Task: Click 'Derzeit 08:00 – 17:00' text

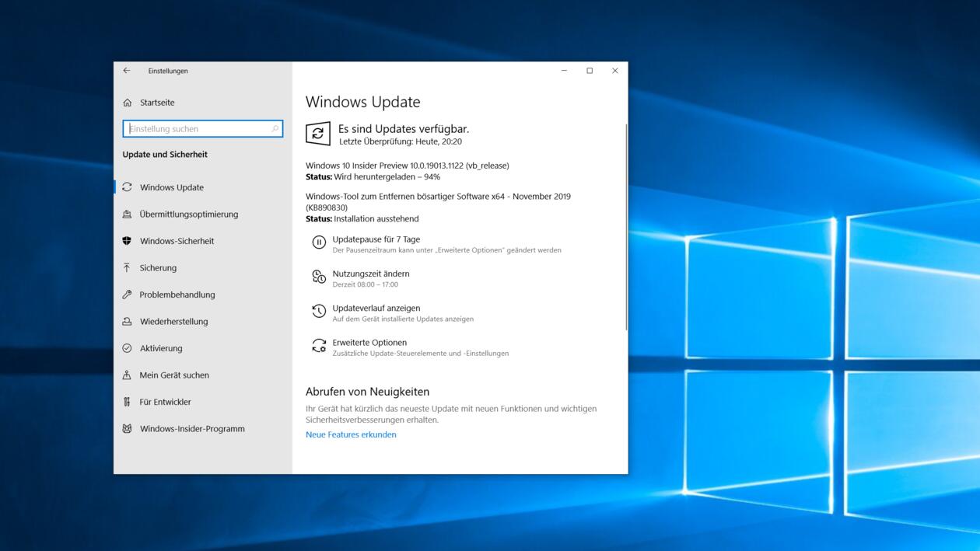Action: [x=365, y=284]
